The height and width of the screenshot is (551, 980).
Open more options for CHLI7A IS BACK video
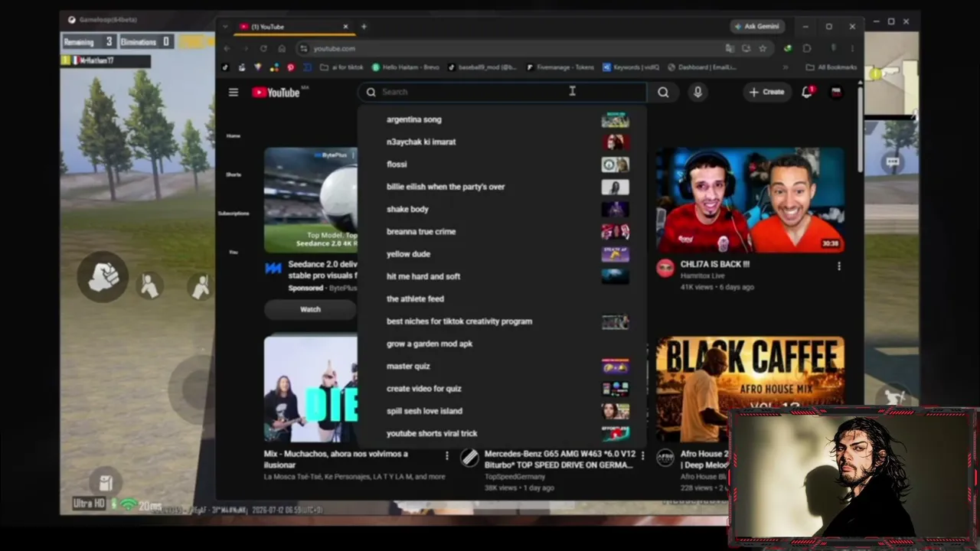click(x=838, y=266)
